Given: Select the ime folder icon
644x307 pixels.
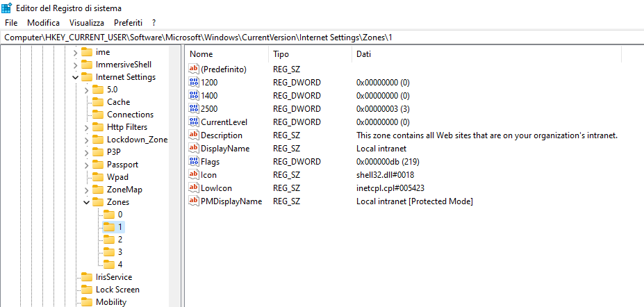Looking at the screenshot, I should point(87,52).
